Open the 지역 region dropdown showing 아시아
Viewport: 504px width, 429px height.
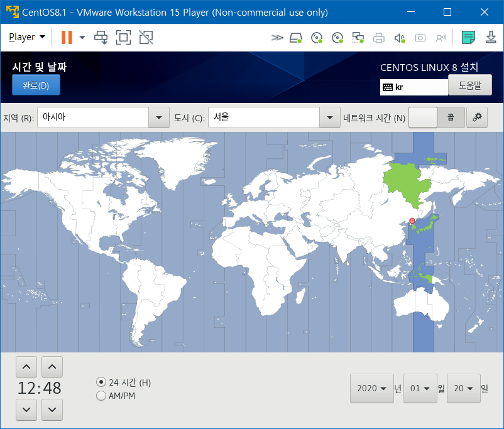coord(159,117)
